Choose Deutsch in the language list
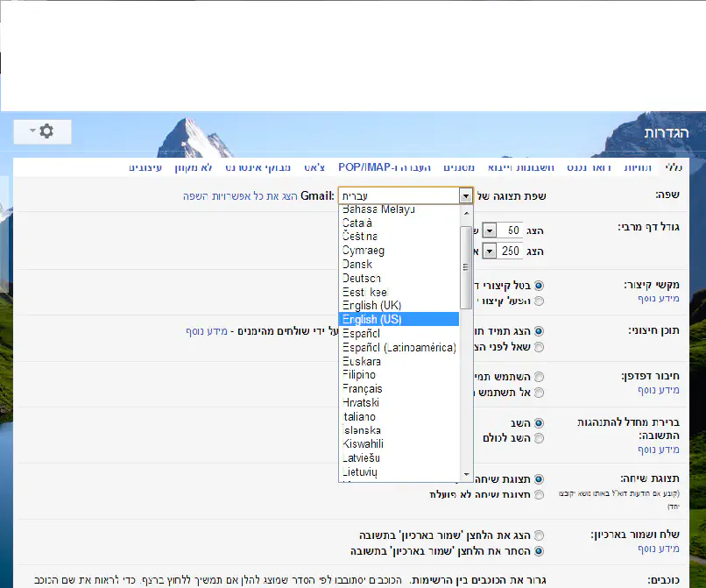 tap(399, 278)
